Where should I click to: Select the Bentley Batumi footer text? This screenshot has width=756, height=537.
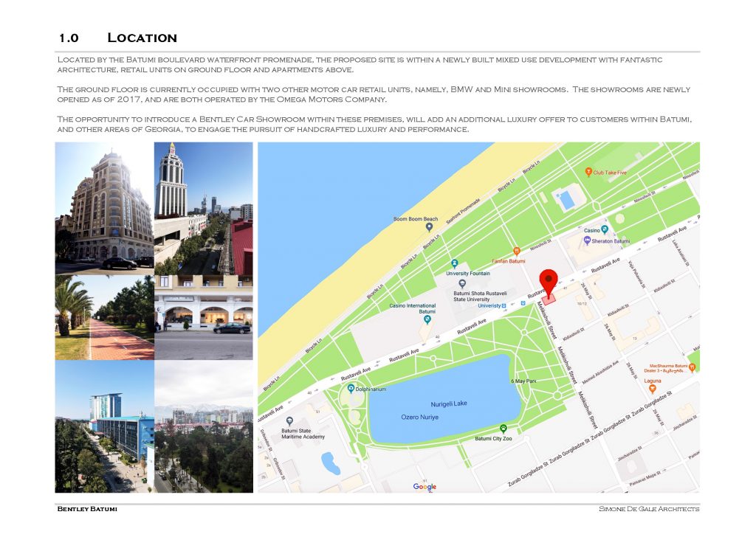(87, 509)
